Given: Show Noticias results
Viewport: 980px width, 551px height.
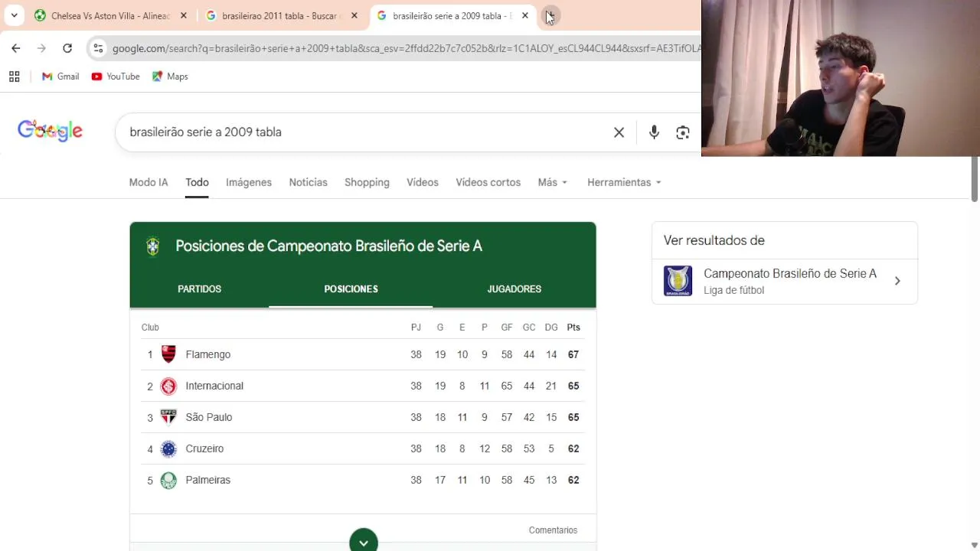Looking at the screenshot, I should click(x=308, y=182).
